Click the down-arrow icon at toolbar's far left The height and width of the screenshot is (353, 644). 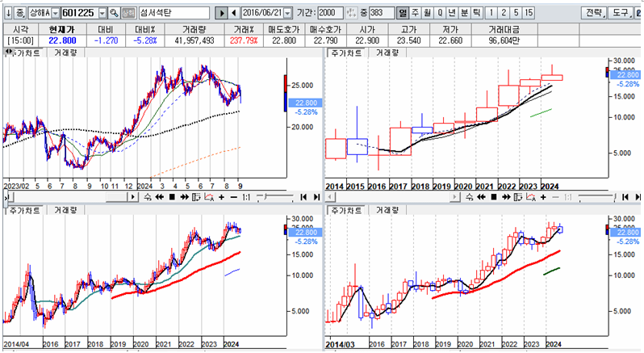pyautogui.click(x=7, y=14)
